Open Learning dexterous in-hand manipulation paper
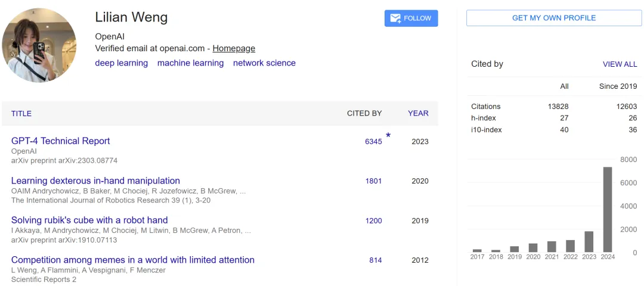The width and height of the screenshot is (644, 286). coord(95,181)
